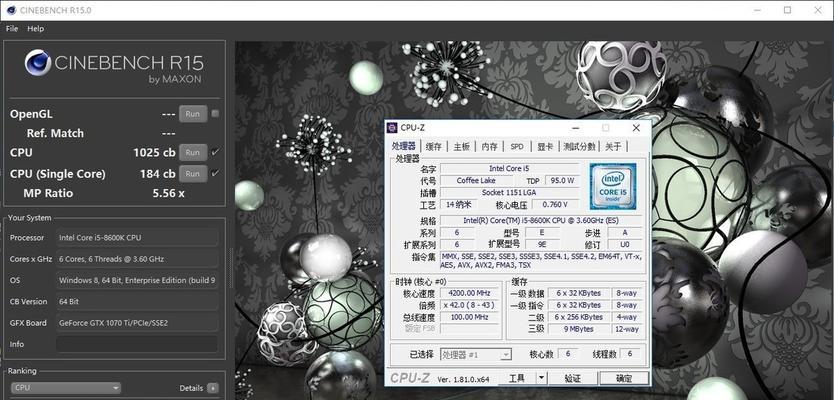The width and height of the screenshot is (834, 400).
Task: Switch to the SPD tab in CPU-Z
Action: pos(517,147)
